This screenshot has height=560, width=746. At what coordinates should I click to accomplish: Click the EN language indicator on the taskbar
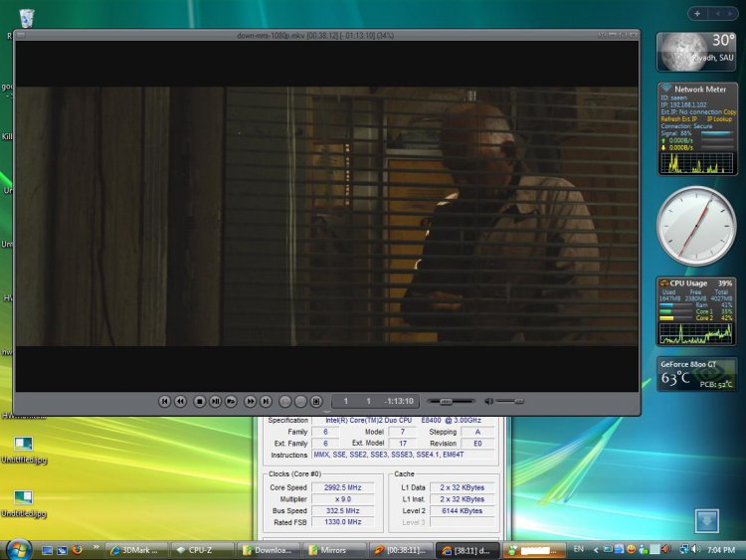pos(579,549)
